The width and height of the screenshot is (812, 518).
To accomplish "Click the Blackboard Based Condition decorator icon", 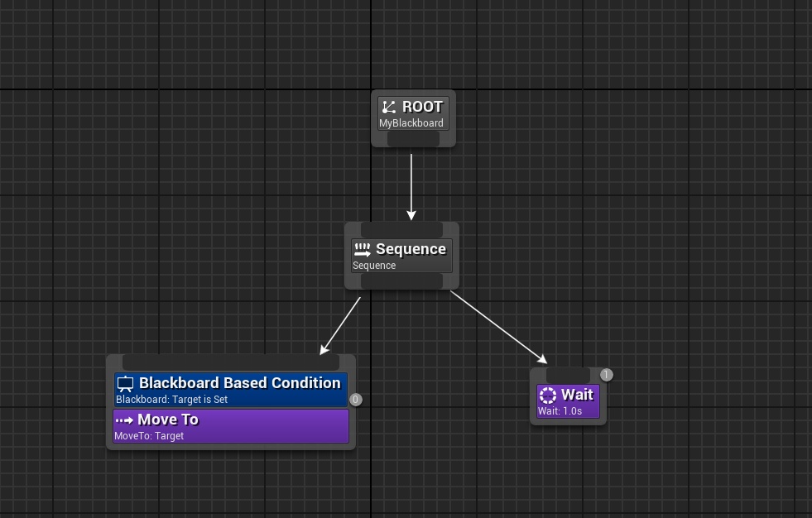I will 126,384.
